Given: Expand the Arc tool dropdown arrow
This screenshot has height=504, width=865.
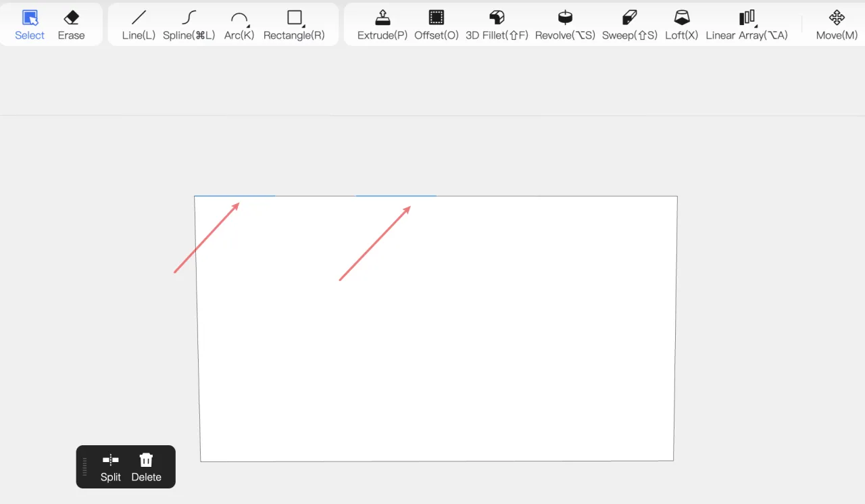Looking at the screenshot, I should click(x=249, y=26).
